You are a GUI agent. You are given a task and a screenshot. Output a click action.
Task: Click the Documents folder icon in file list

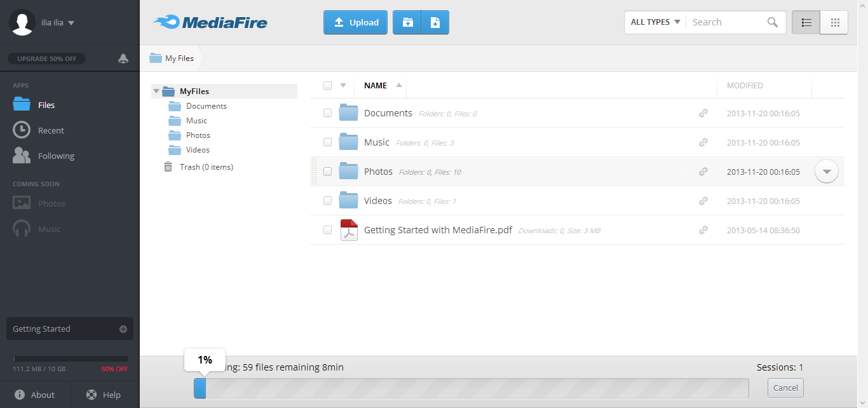[x=348, y=112]
